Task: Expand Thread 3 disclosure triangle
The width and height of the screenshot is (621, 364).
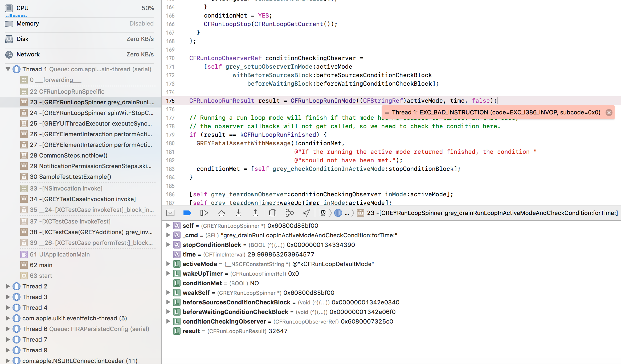Action: pyautogui.click(x=8, y=297)
